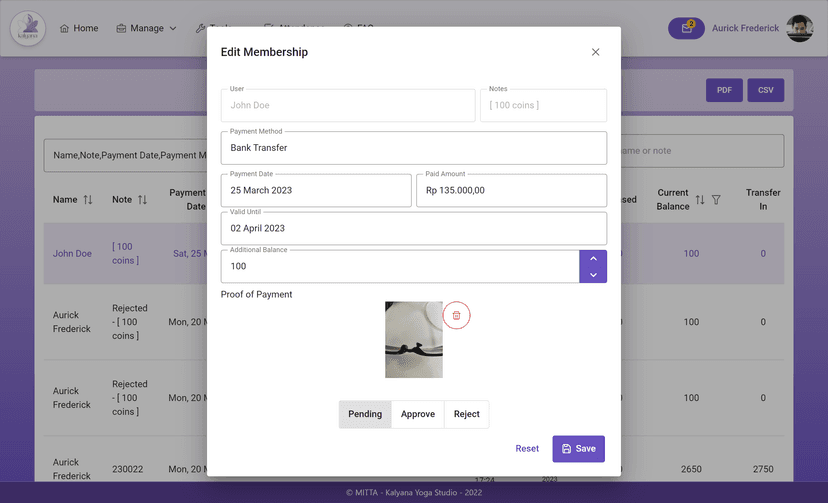Click the name or note search box
The height and width of the screenshot is (503, 828).
(702, 151)
